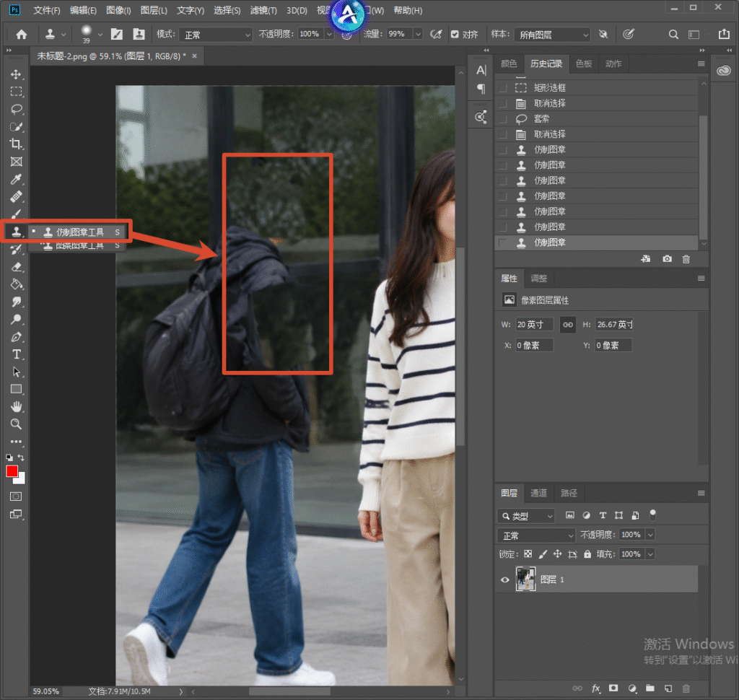This screenshot has width=739, height=700.
Task: Click the red foreground color swatch
Action: (x=12, y=471)
